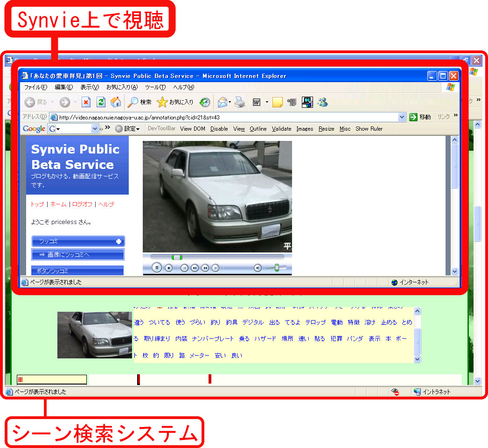This screenshot has width=488, height=448.
Task: Click the ログオフ link
Action: (x=82, y=204)
